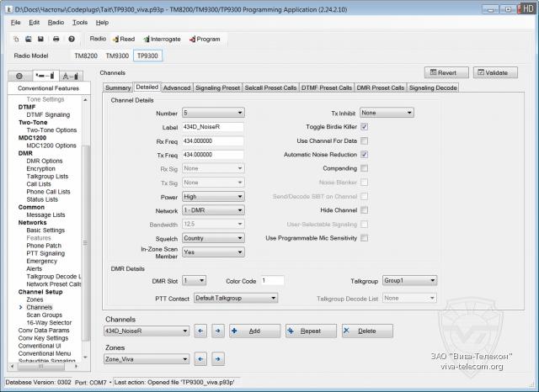Open the Power dropdown
This screenshot has width=539, height=392.
(212, 195)
